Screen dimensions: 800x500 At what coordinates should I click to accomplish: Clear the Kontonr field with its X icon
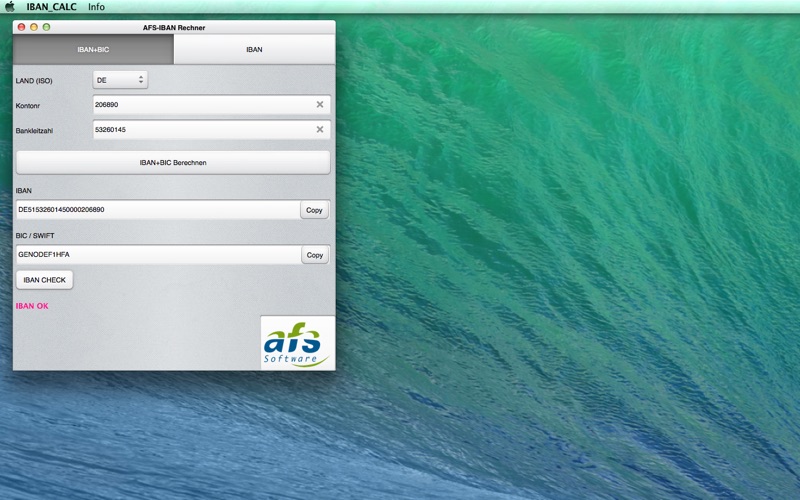click(x=320, y=105)
